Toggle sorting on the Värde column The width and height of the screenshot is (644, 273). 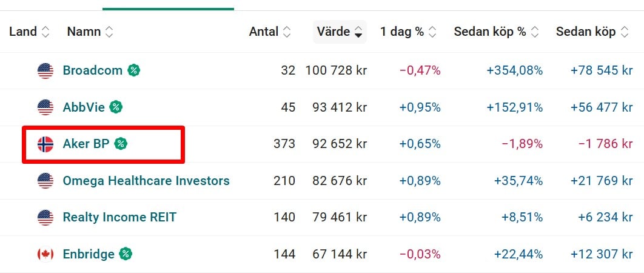[x=340, y=32]
